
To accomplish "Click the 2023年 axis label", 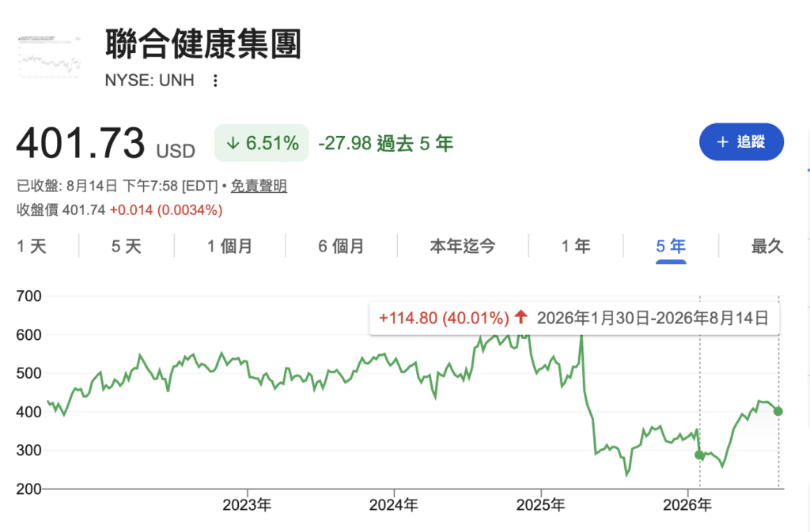I will (247, 504).
